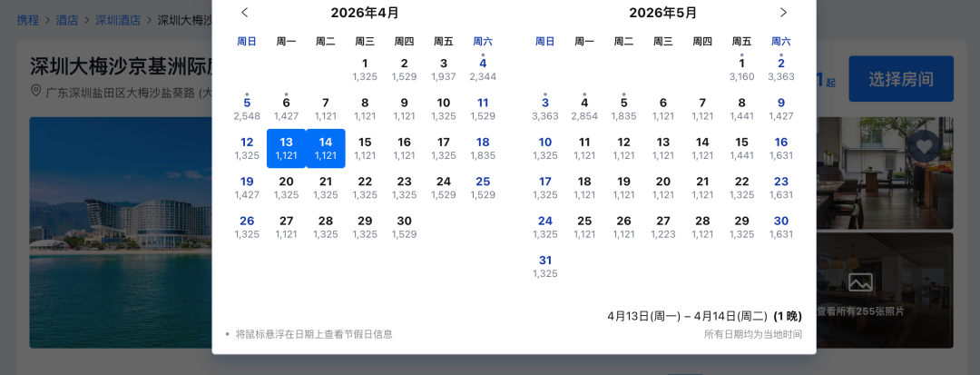Click the location pin icon by address
Viewport: 980px width, 375px height.
36,91
